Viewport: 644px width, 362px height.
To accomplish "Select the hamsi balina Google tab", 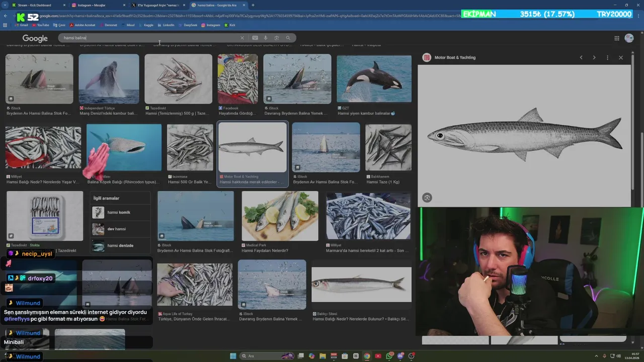I will click(x=218, y=5).
